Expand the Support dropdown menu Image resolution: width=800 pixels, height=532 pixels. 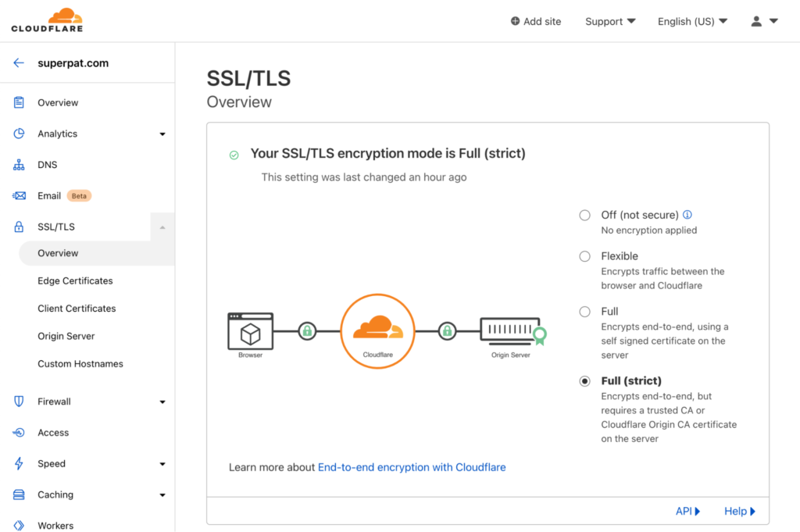pyautogui.click(x=610, y=21)
